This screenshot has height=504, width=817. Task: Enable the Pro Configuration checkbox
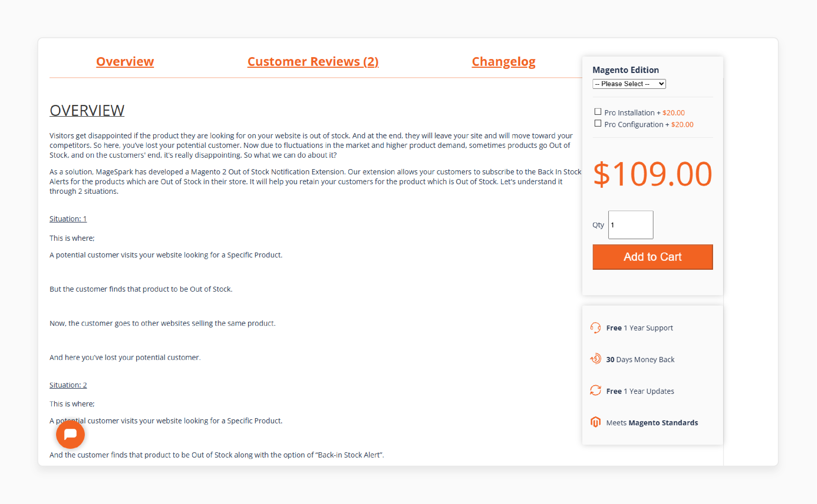coord(598,124)
